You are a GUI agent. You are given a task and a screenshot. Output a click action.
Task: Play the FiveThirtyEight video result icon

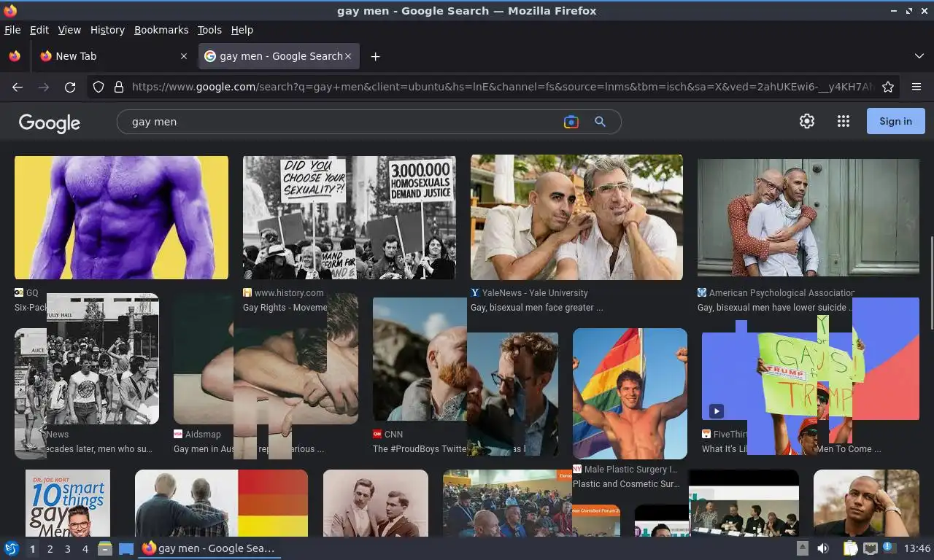click(x=717, y=411)
